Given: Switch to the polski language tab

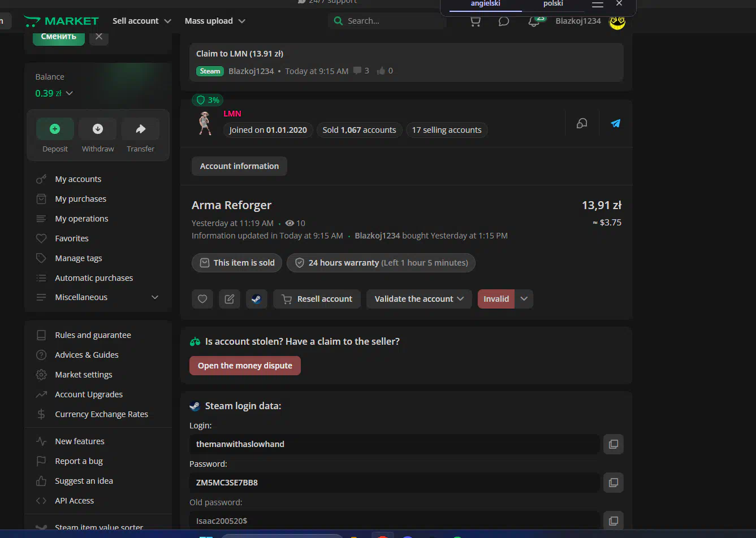Looking at the screenshot, I should tap(552, 4).
